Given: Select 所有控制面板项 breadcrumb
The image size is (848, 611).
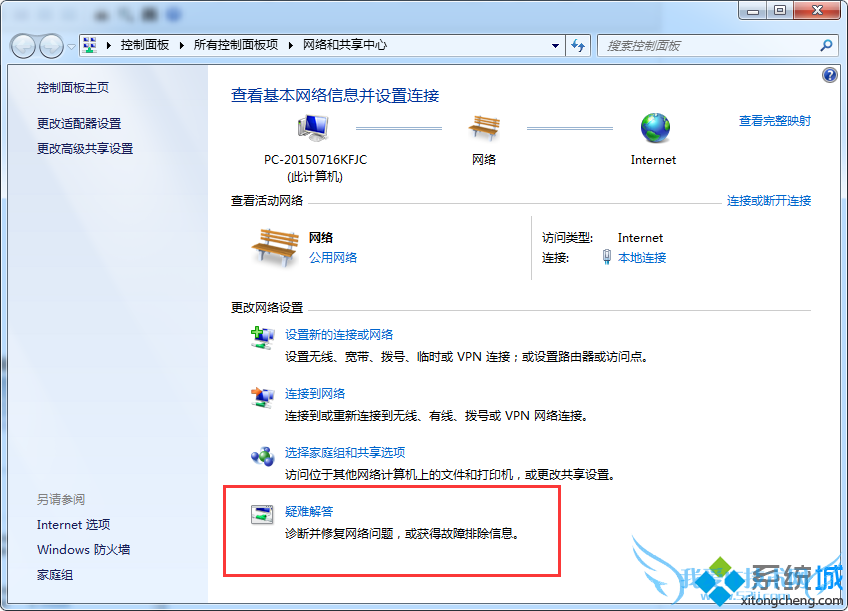Looking at the screenshot, I should click(x=236, y=45).
